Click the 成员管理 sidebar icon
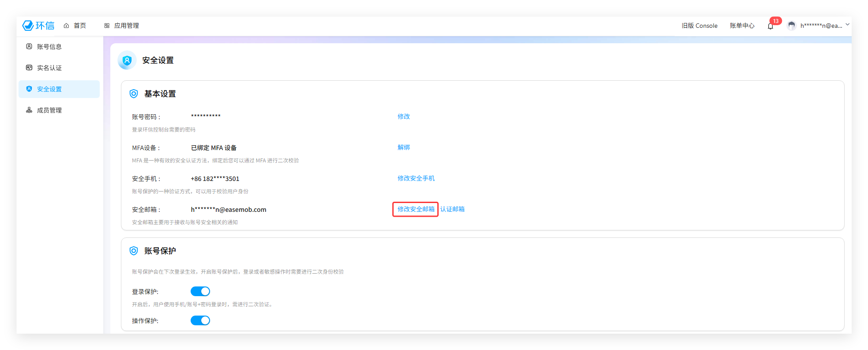868x350 pixels. coord(29,110)
